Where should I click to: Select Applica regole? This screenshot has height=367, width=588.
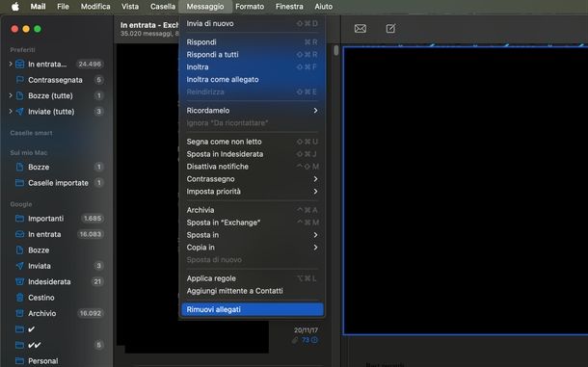tap(252, 278)
